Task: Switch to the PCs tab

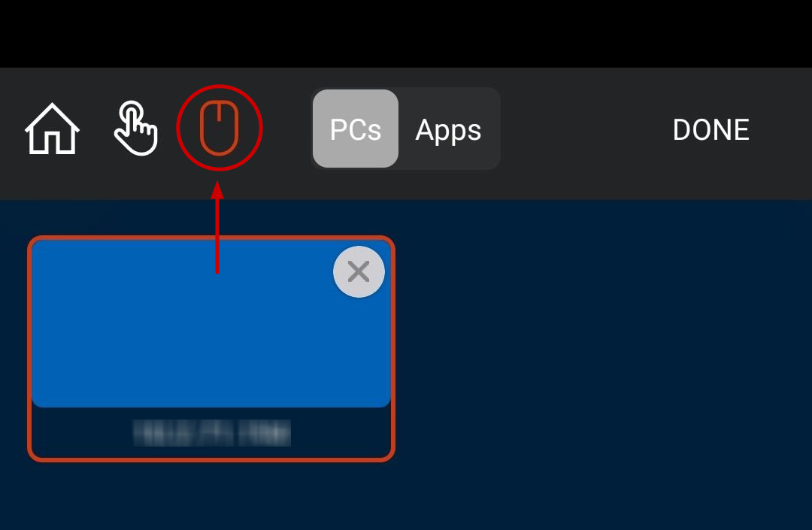Action: click(x=356, y=129)
